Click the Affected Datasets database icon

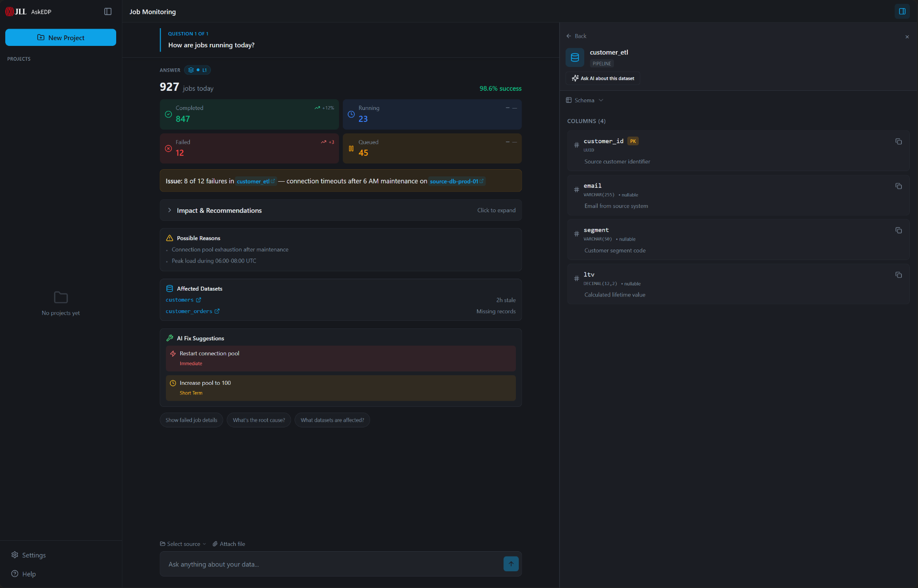[169, 289]
